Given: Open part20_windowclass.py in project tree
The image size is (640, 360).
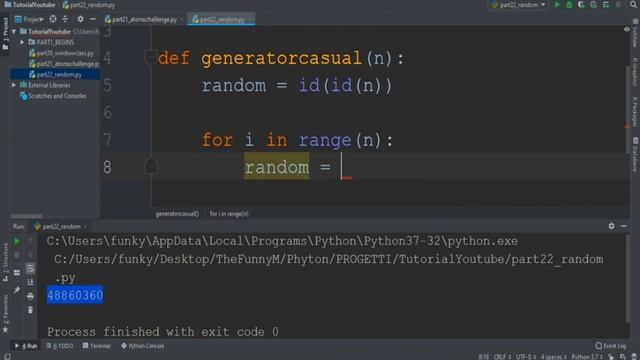Looking at the screenshot, I should [x=61, y=53].
